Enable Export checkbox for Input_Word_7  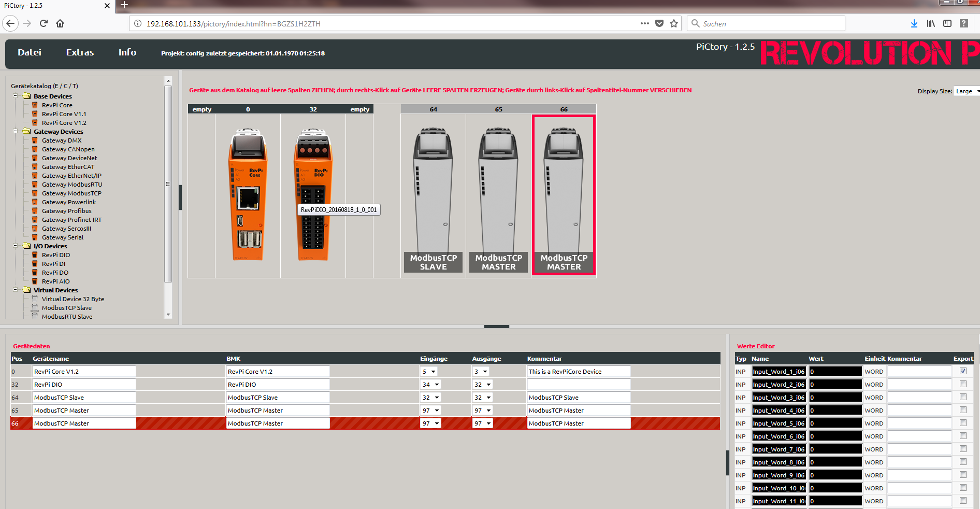pyautogui.click(x=963, y=449)
